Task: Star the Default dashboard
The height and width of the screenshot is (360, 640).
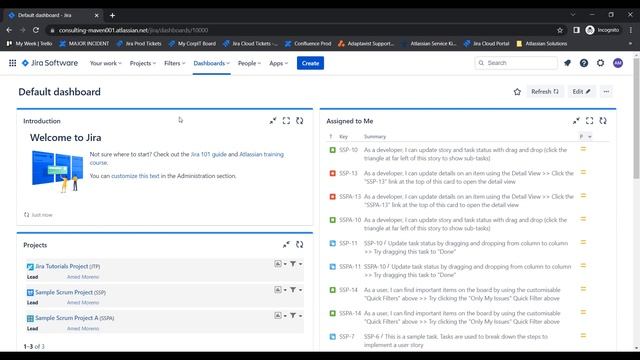Action: (x=517, y=92)
